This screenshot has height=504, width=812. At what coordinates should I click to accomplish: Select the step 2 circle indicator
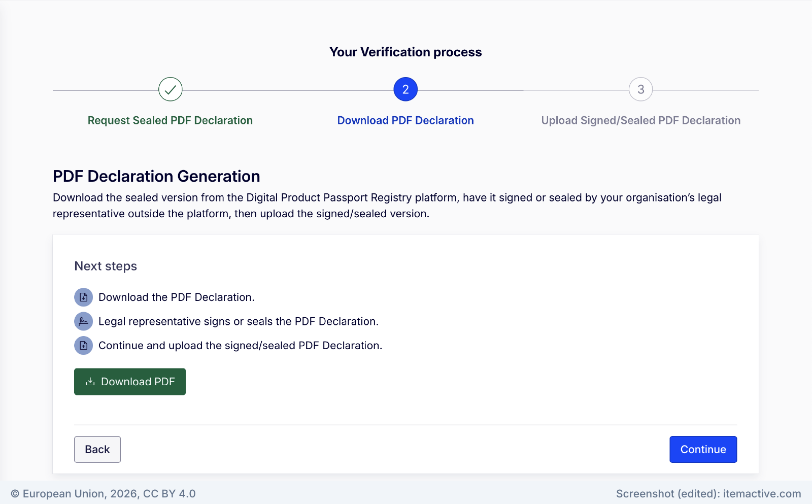coord(405,89)
